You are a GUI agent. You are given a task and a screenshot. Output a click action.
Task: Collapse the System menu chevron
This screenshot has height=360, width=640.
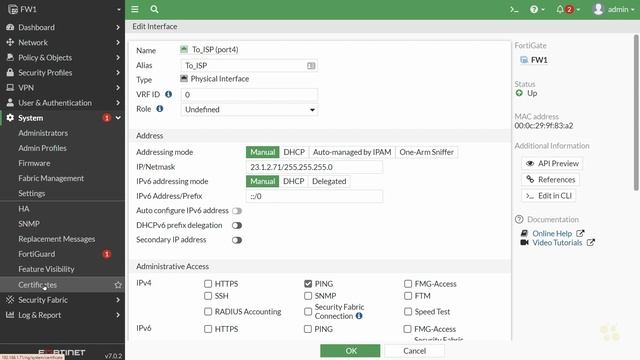click(x=118, y=118)
